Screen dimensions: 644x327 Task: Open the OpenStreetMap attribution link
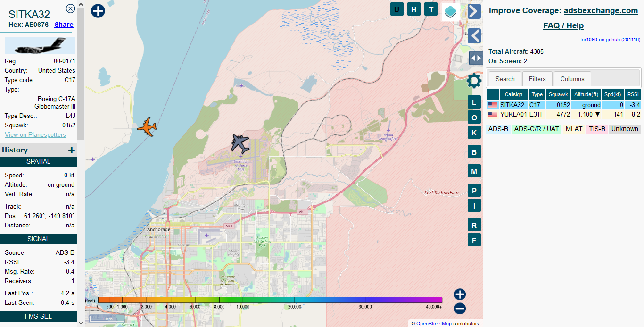click(x=434, y=324)
